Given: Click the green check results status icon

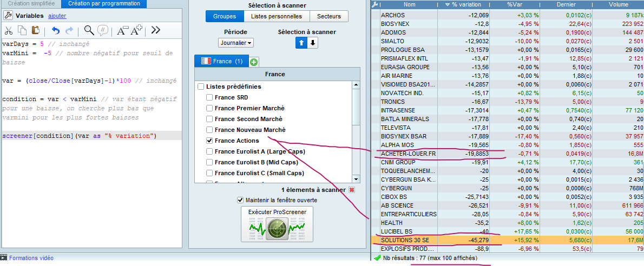Looking at the screenshot, I should 377,258.
